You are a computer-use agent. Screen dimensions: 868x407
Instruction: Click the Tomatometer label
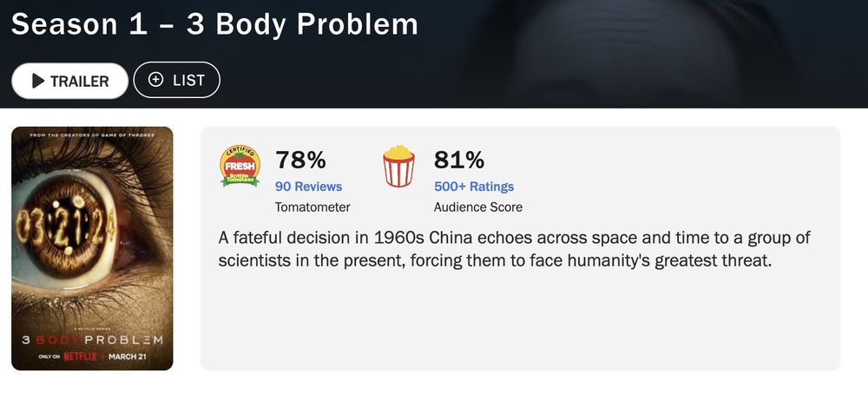point(312,207)
